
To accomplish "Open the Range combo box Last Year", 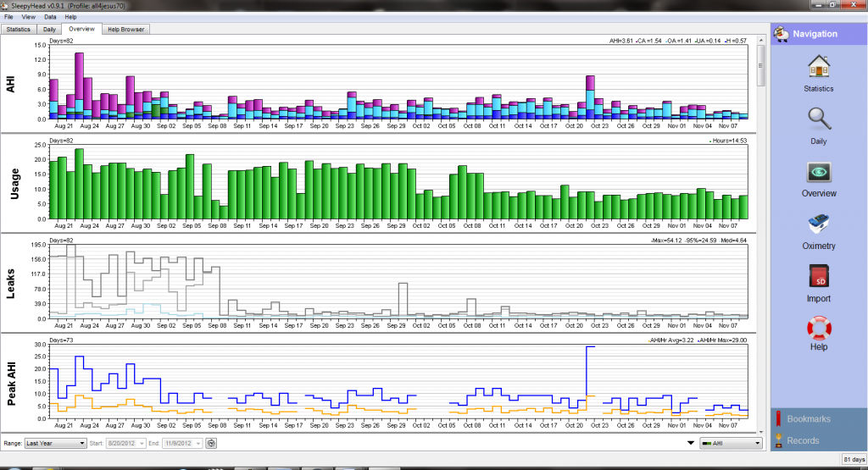I will tap(55, 443).
